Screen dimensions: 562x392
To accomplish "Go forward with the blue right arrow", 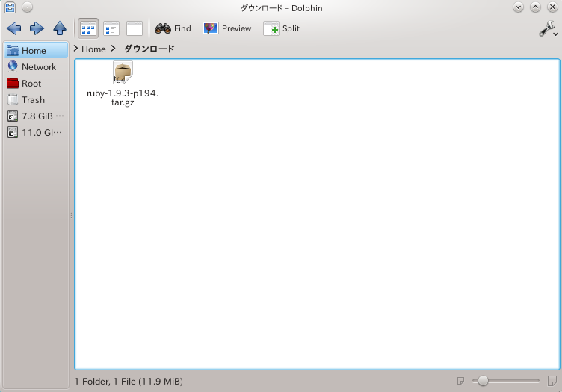I will coord(37,28).
